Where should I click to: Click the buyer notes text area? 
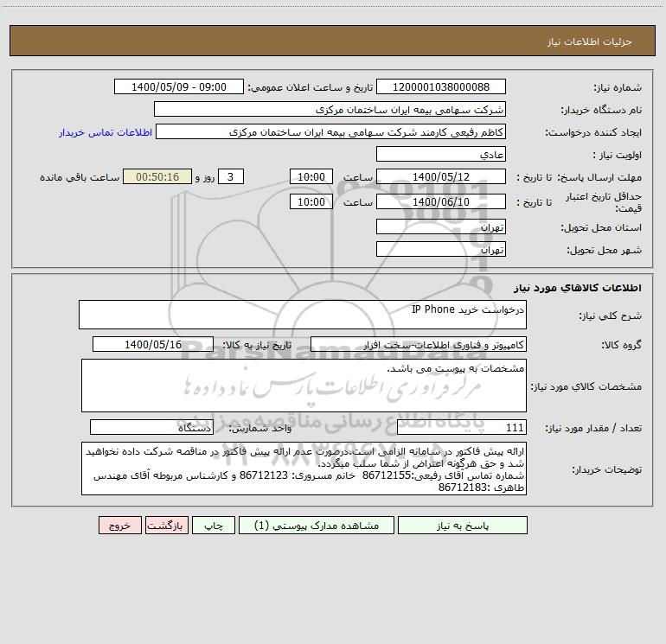(x=304, y=469)
